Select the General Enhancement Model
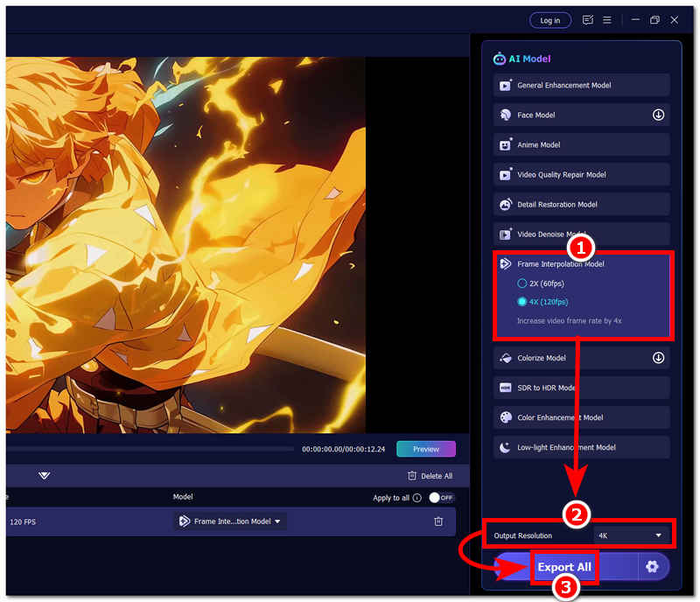This screenshot has height=602, width=700. tap(581, 85)
